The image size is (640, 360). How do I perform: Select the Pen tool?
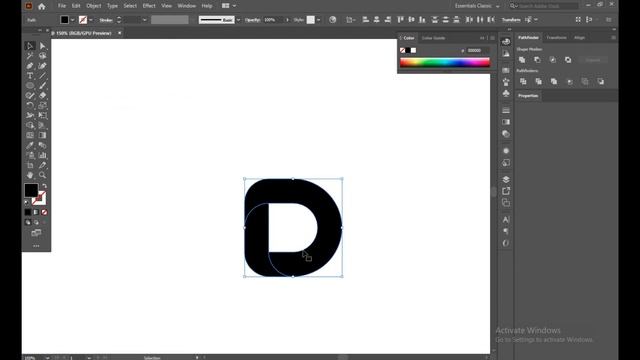30,66
